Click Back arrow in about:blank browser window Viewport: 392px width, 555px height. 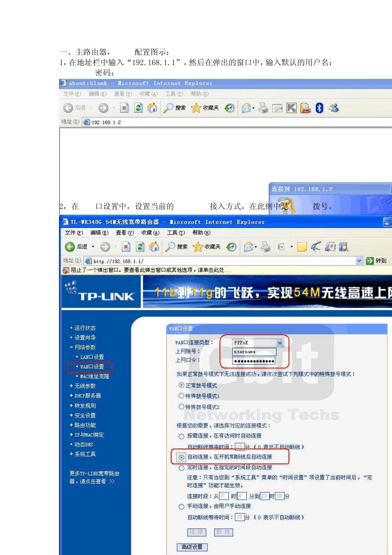click(x=68, y=108)
